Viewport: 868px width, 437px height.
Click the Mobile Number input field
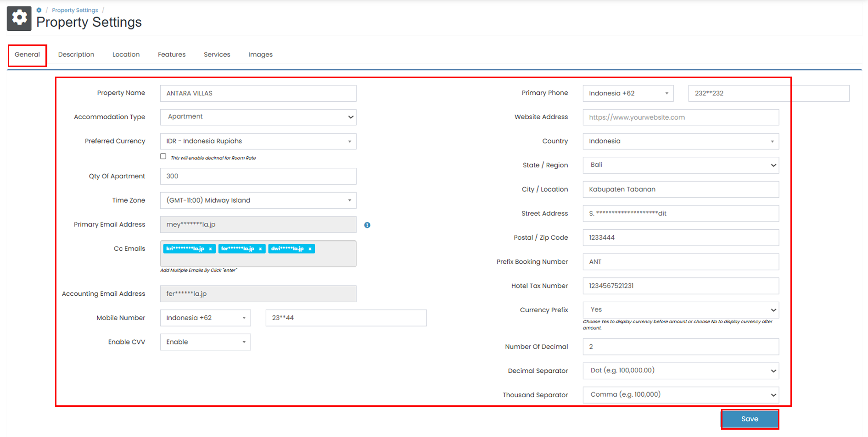[346, 318]
